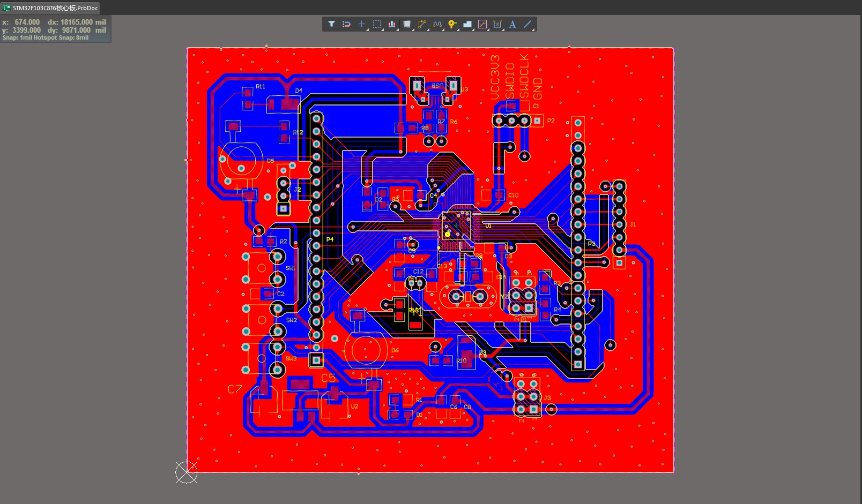
Task: Select the place polygon pour tool
Action: tap(467, 24)
